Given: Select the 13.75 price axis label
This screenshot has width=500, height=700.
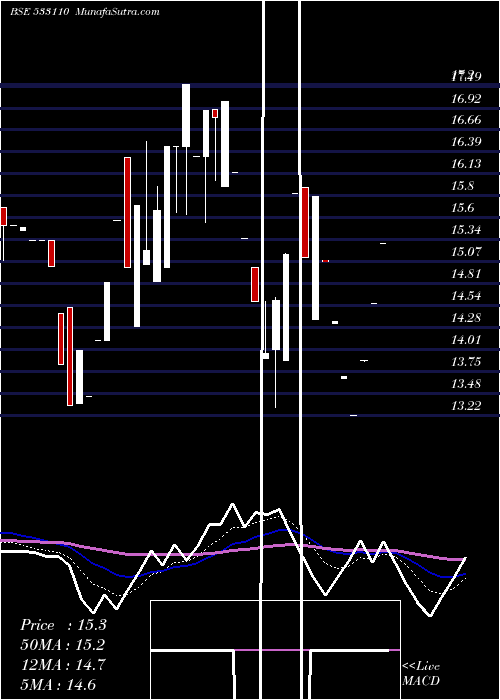Looking at the screenshot, I should (x=466, y=362).
